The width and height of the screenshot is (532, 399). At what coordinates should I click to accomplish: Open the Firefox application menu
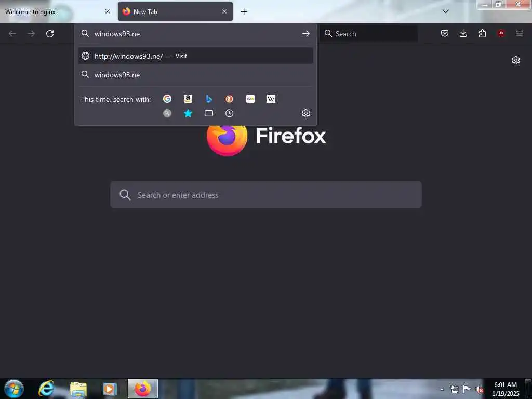pyautogui.click(x=520, y=33)
